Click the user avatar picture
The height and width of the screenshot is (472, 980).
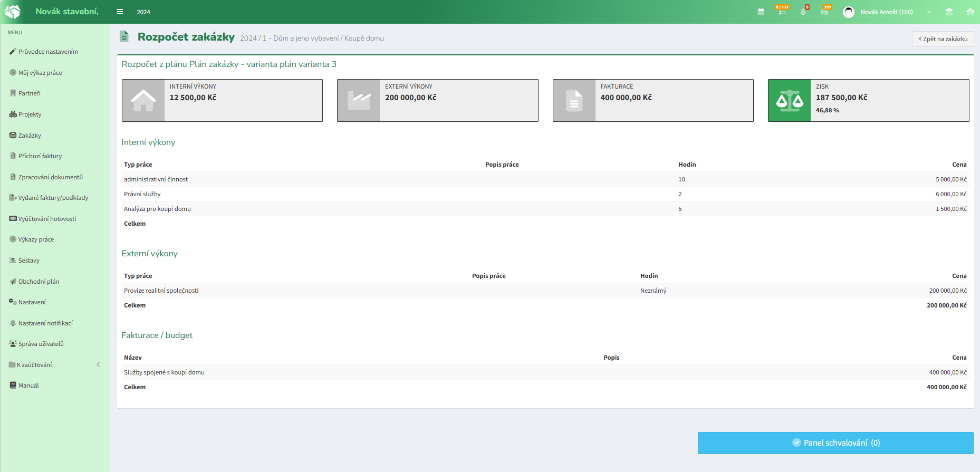click(848, 12)
